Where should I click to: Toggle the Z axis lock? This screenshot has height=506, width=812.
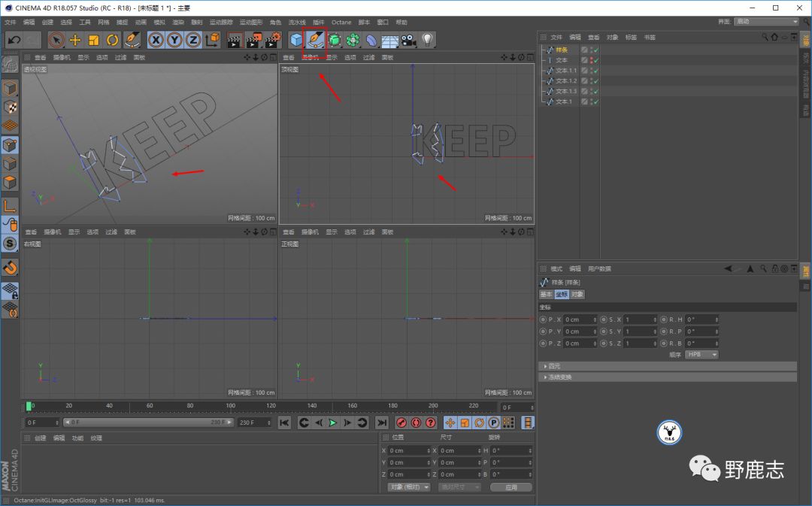click(193, 40)
